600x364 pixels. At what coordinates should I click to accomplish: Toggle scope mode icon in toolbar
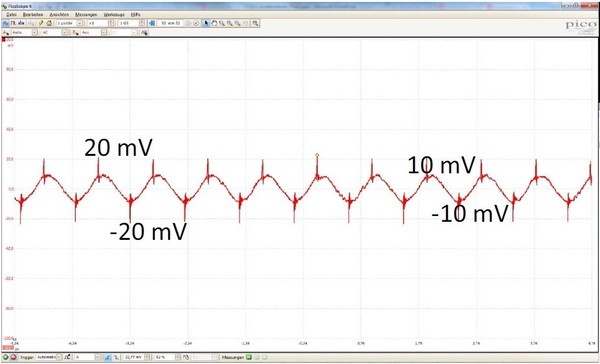[5, 23]
